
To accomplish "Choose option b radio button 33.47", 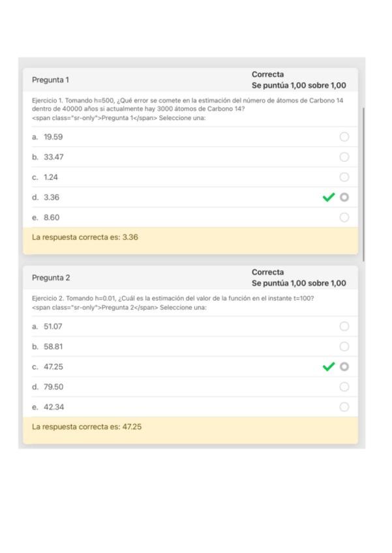I will [x=344, y=157].
